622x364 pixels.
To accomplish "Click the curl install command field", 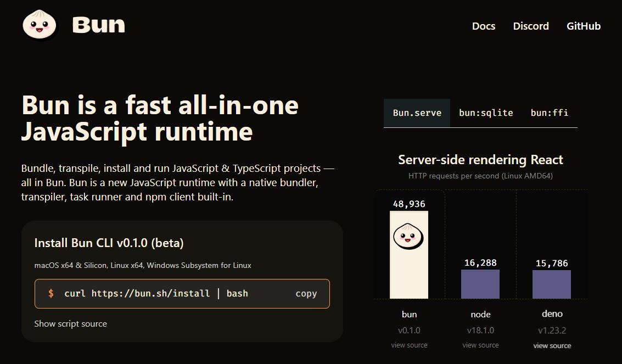I will [182, 294].
